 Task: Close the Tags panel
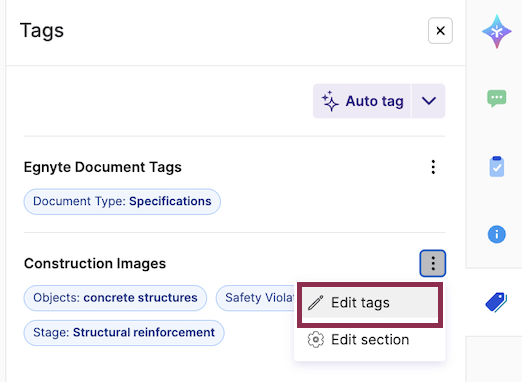point(440,31)
